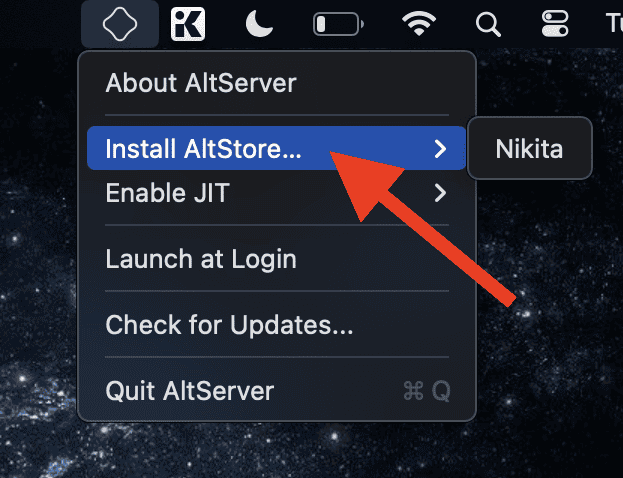Image resolution: width=623 pixels, height=478 pixels.
Task: Click the ⌘Q shortcut label
Action: pyautogui.click(x=425, y=391)
